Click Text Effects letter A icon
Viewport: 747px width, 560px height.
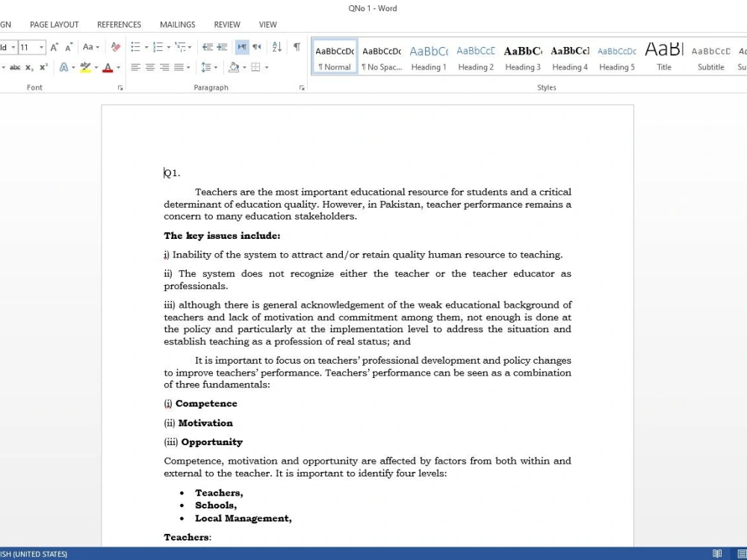point(63,68)
